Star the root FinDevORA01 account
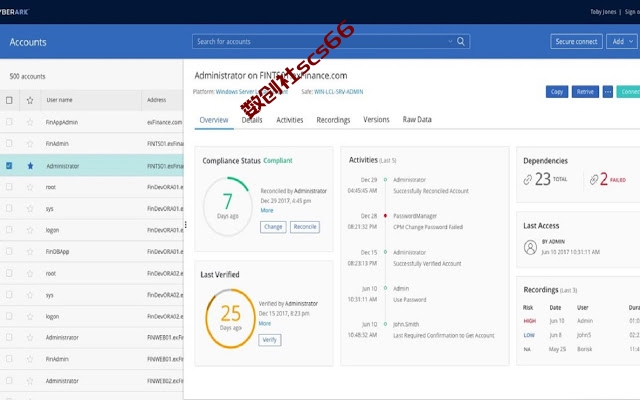Screen dimensions: 640x400 [x=30, y=187]
